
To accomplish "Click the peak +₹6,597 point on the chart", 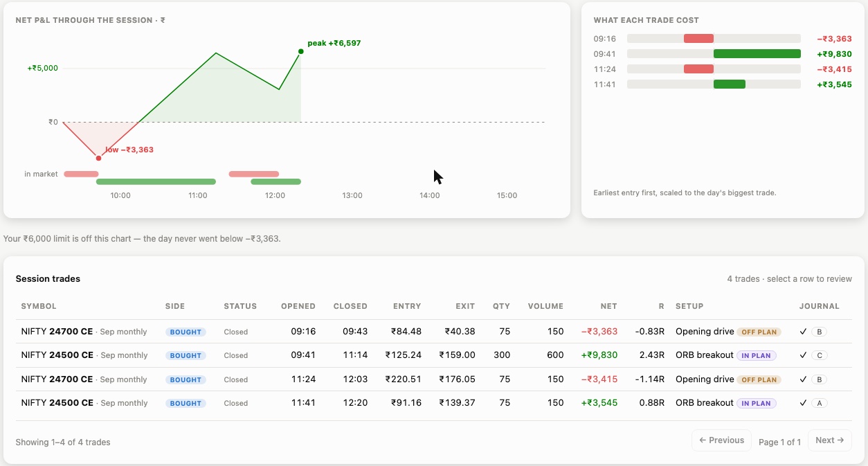I will tap(301, 51).
